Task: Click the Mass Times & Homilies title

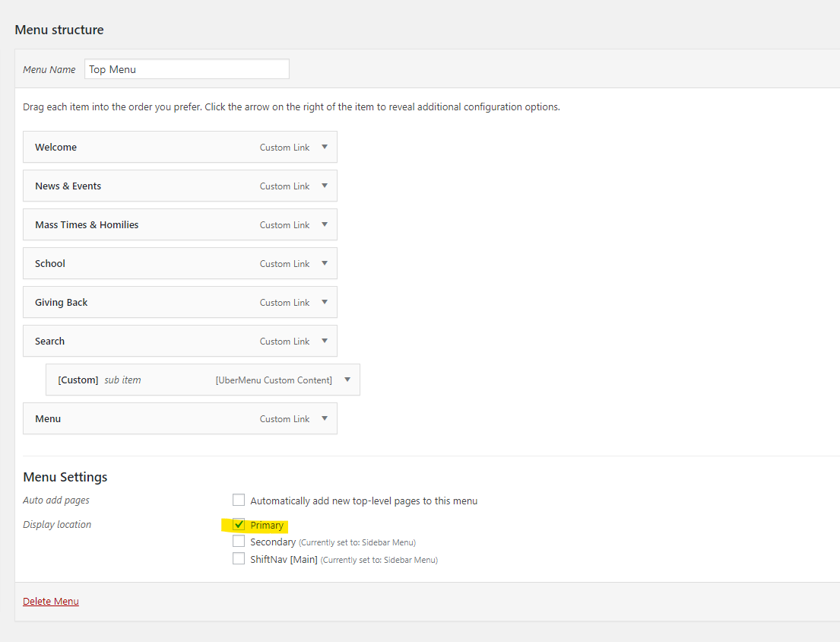Action: pyautogui.click(x=87, y=224)
